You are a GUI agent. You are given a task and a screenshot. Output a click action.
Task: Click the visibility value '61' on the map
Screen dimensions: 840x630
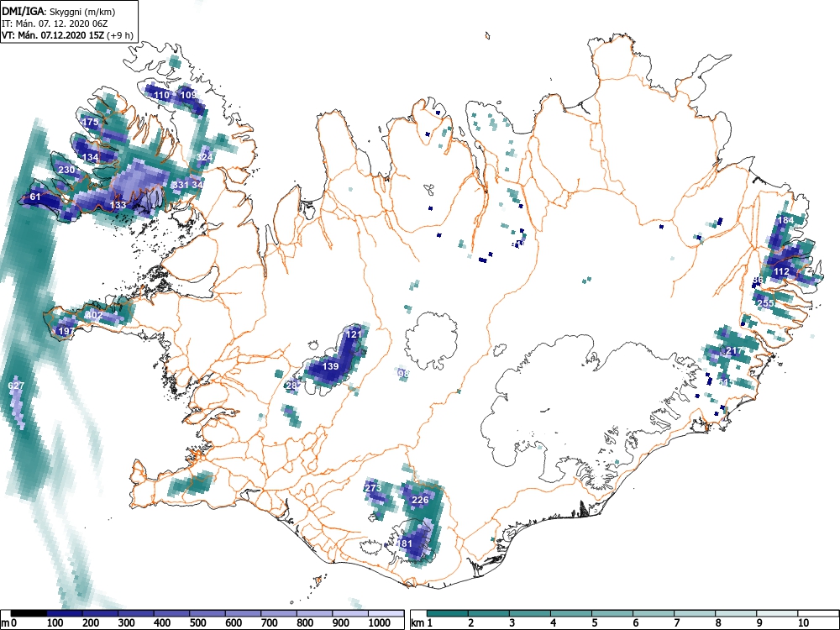click(35, 197)
